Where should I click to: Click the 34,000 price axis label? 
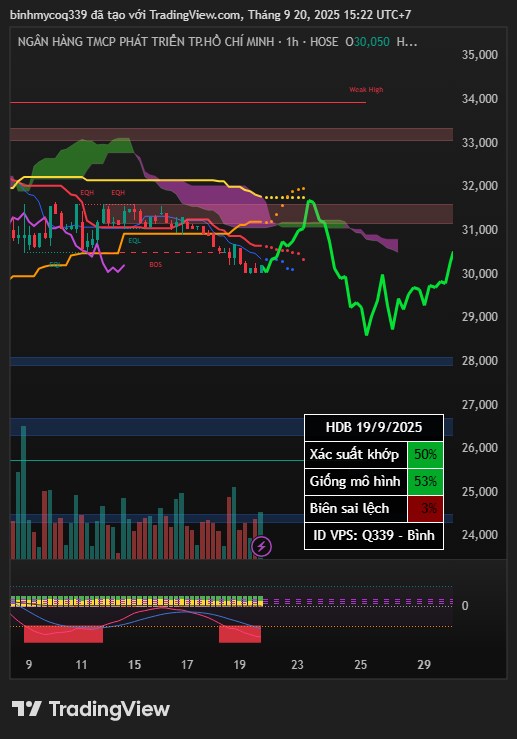479,99
